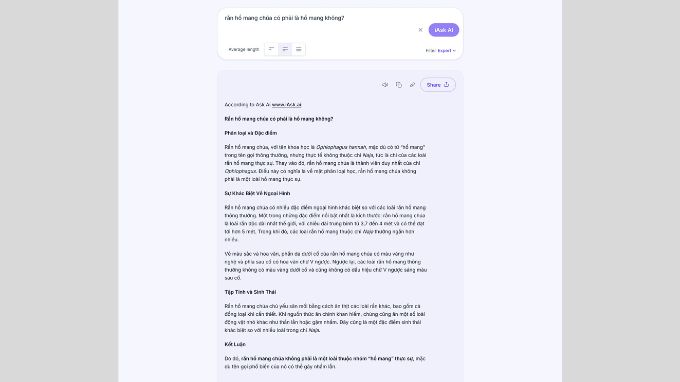Open the Share button
The width and height of the screenshot is (680, 382).
438,85
